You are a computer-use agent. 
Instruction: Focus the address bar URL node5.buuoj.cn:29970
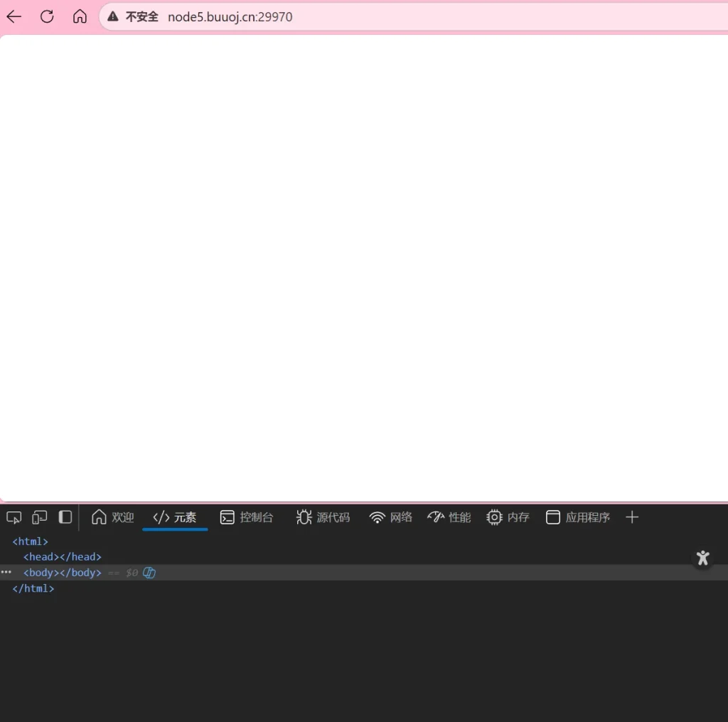(230, 17)
